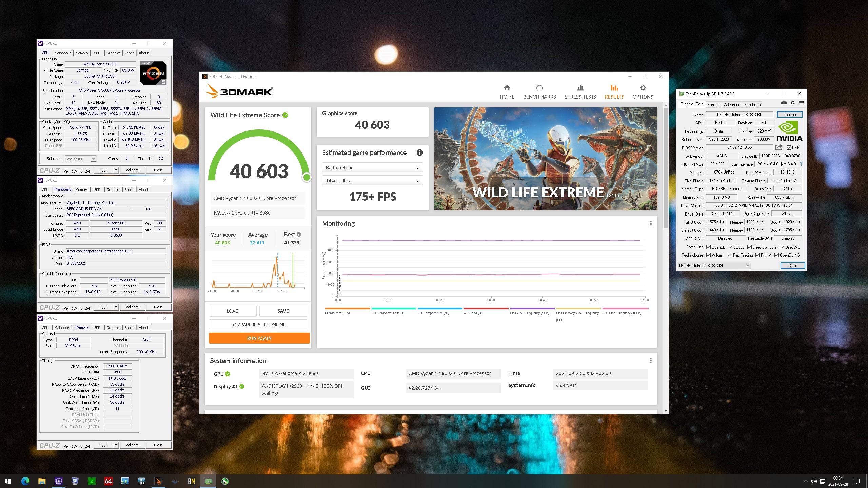Open the Battlefield V game dropdown
This screenshot has width=868, height=488.
click(x=372, y=168)
